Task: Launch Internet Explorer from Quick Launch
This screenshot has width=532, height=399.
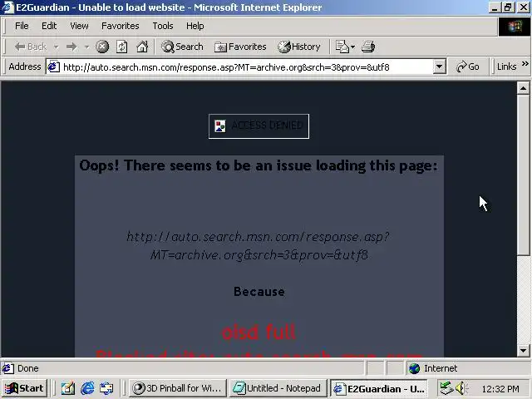Action: point(87,388)
